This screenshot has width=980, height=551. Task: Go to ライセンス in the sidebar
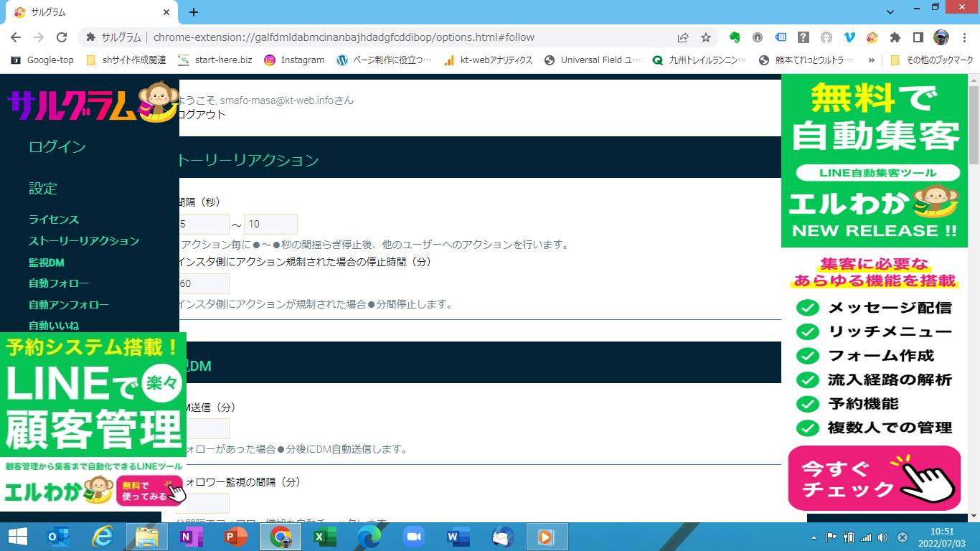[54, 220]
